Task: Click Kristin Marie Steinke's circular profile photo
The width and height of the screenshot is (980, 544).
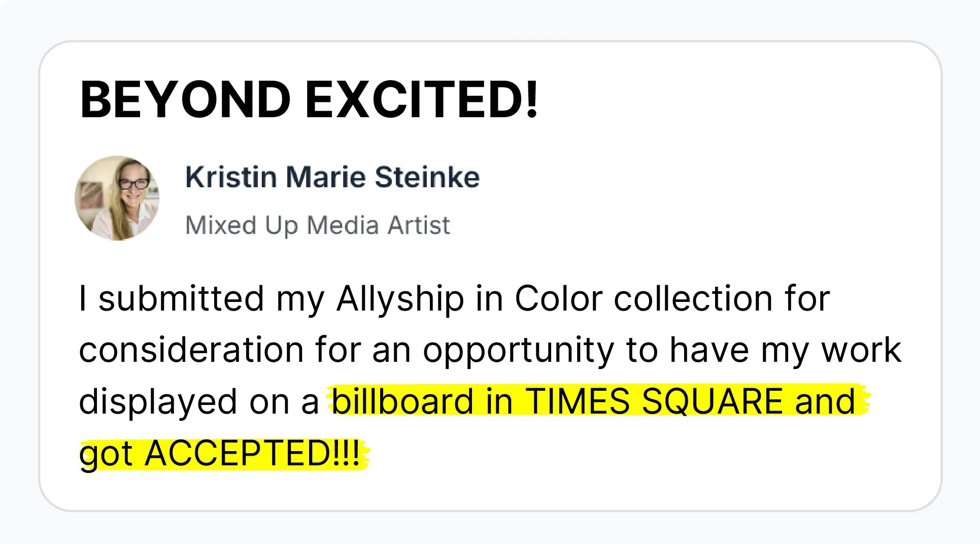Action: [117, 198]
